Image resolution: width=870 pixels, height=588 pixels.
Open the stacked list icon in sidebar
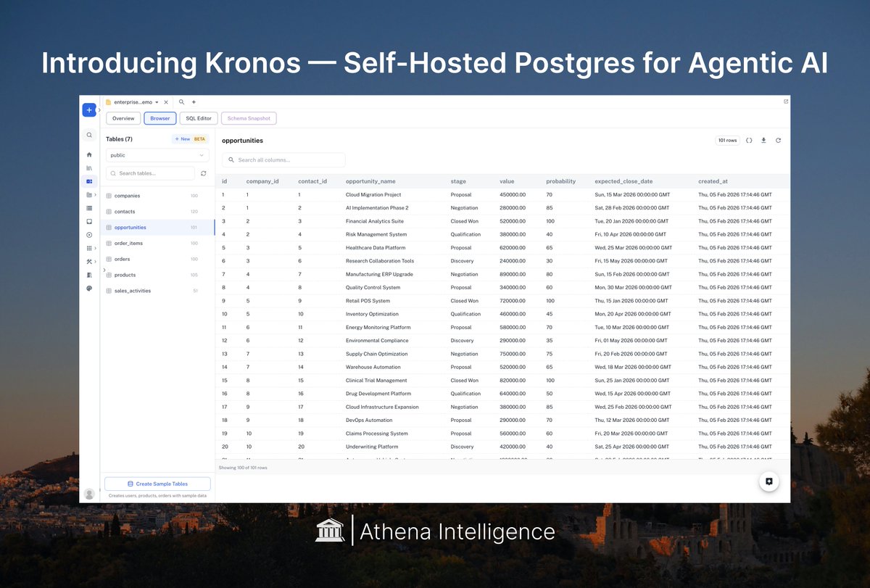(x=89, y=208)
